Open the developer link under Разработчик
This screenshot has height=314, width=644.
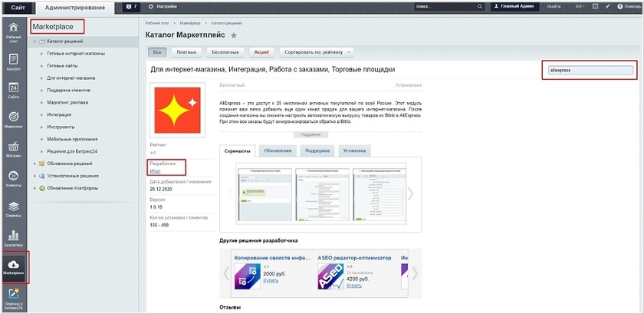[155, 170]
